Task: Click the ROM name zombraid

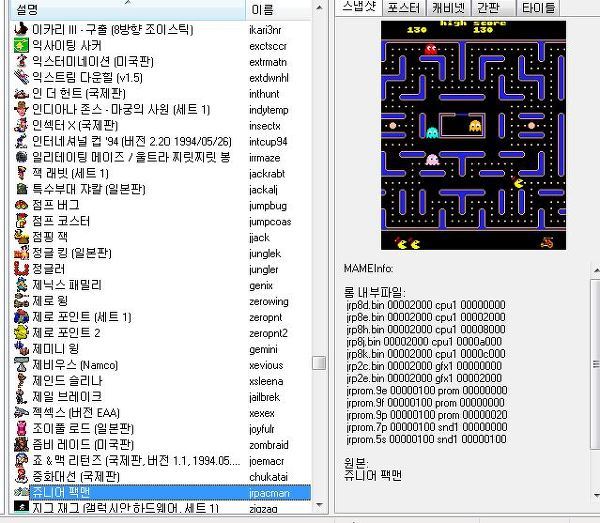Action: [269, 445]
